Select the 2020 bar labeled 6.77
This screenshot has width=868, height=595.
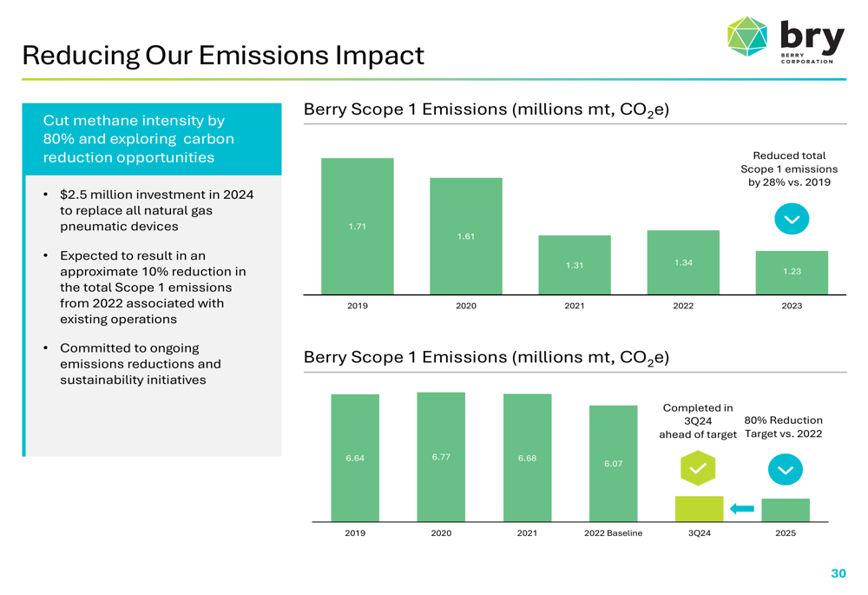[441, 457]
